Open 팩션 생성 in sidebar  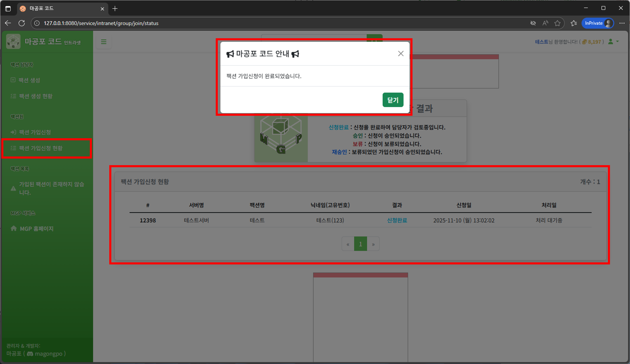point(29,80)
